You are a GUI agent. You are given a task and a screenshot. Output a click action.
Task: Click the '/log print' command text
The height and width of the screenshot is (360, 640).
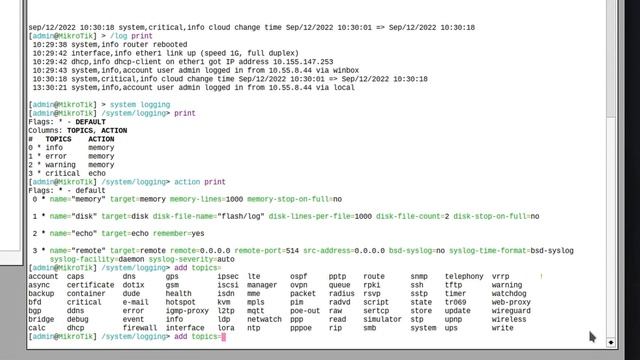coord(131,36)
